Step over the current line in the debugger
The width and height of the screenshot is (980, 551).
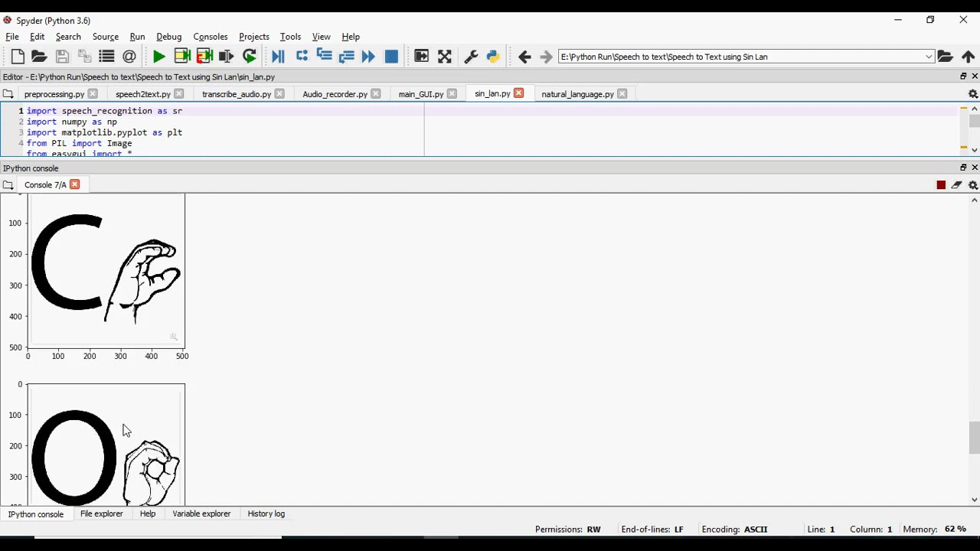pos(302,57)
